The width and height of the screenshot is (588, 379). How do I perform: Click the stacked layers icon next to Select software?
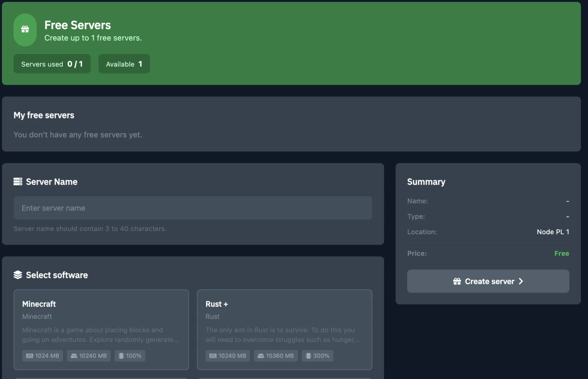coord(18,274)
